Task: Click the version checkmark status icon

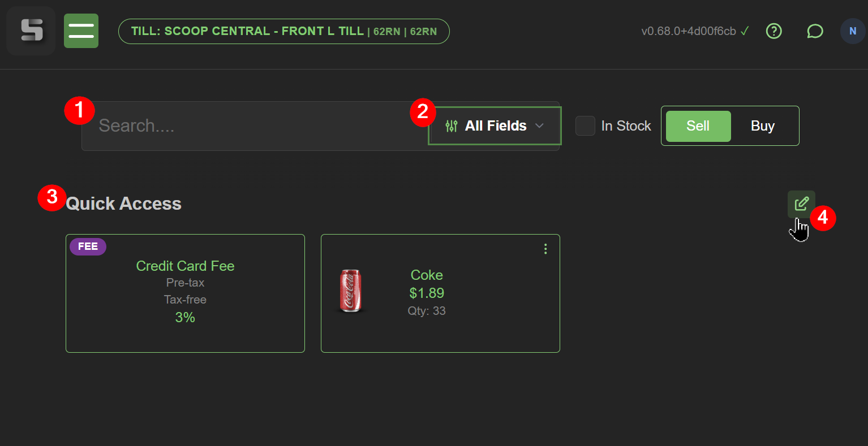Action: (x=745, y=31)
